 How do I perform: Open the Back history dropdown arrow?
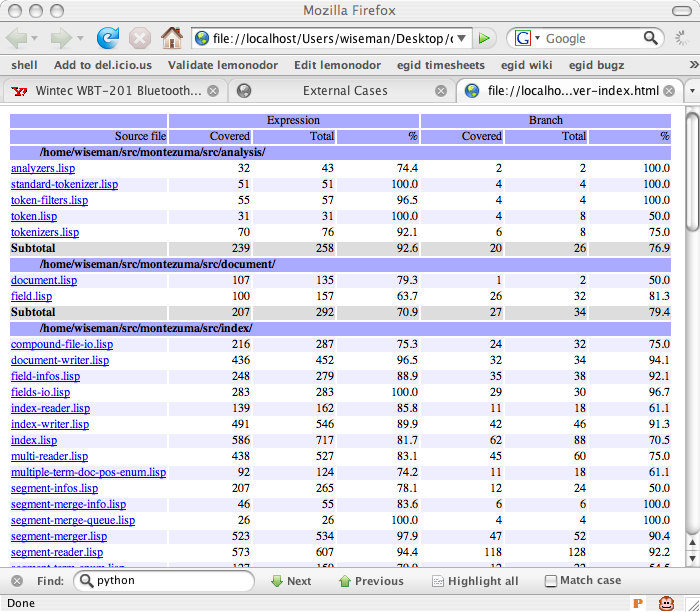click(x=35, y=38)
